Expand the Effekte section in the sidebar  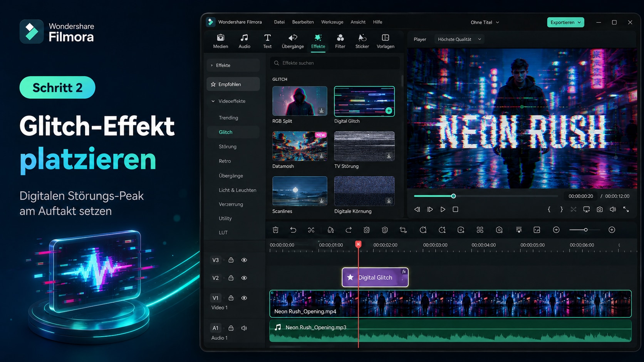coord(233,65)
